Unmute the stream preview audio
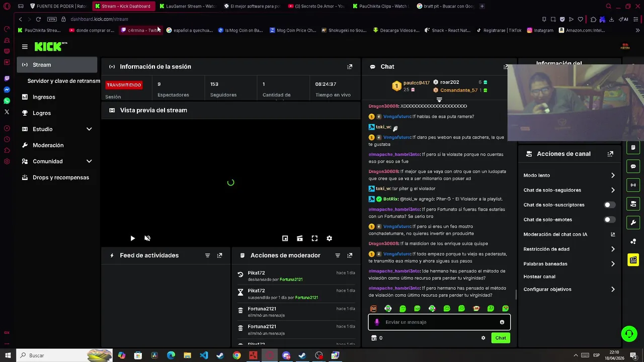The height and width of the screenshot is (362, 644). coord(147,238)
